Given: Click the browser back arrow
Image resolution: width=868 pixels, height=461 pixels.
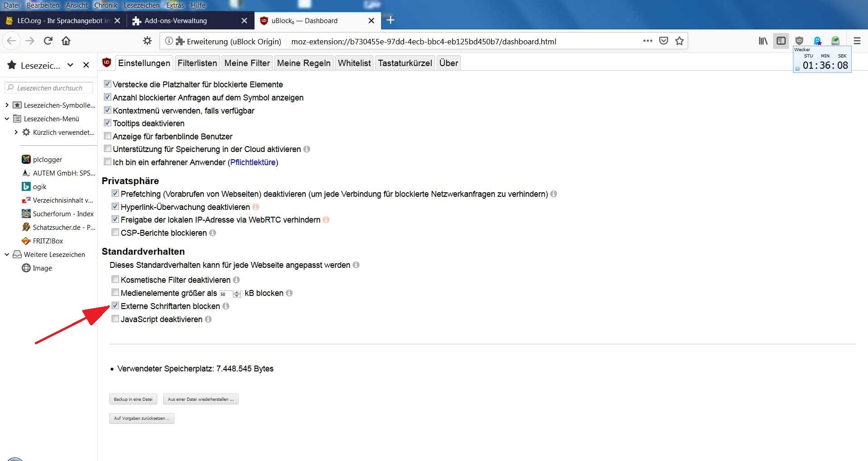Looking at the screenshot, I should (x=11, y=41).
